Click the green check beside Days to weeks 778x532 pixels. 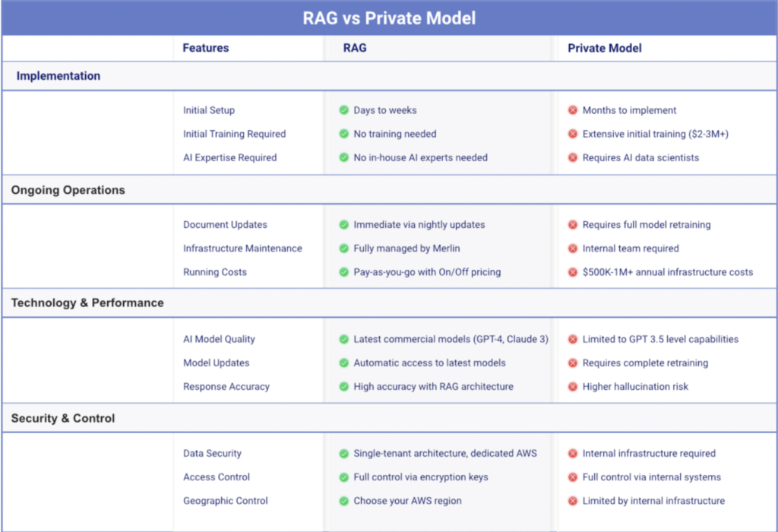click(x=344, y=110)
